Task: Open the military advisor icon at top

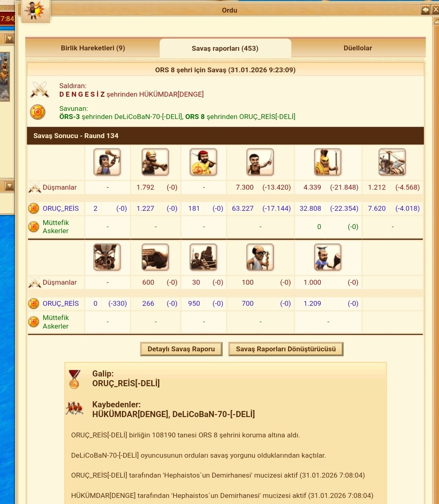Action: pos(35,11)
